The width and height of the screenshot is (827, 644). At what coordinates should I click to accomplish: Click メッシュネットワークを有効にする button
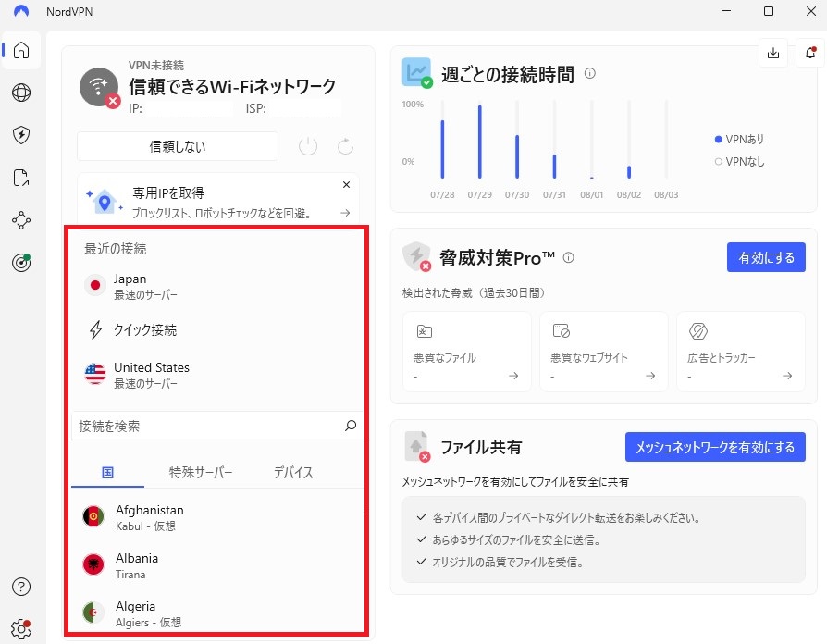pyautogui.click(x=715, y=447)
